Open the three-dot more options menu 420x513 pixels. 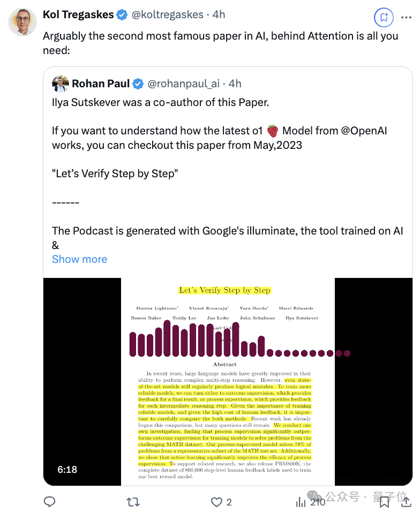tap(406, 17)
